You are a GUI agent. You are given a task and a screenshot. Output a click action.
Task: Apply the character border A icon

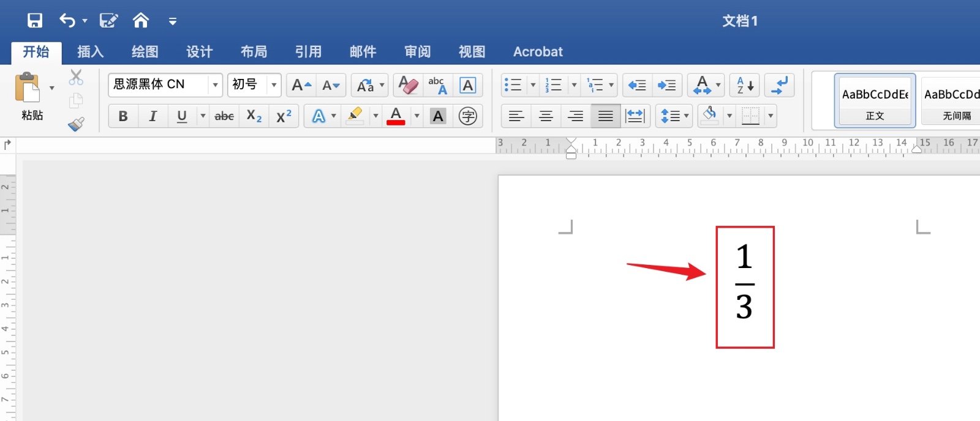[468, 85]
